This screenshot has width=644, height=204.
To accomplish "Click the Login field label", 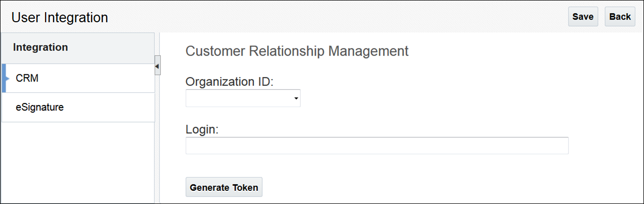I will tap(202, 129).
